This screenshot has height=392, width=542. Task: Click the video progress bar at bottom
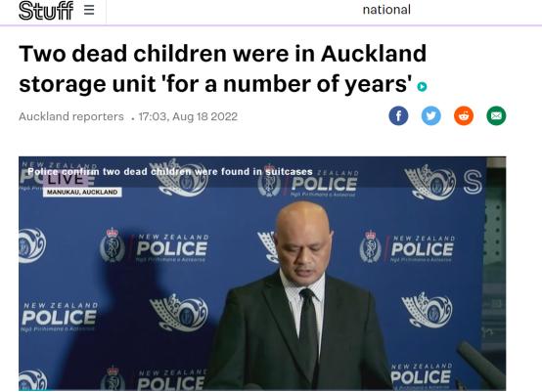tap(262, 390)
